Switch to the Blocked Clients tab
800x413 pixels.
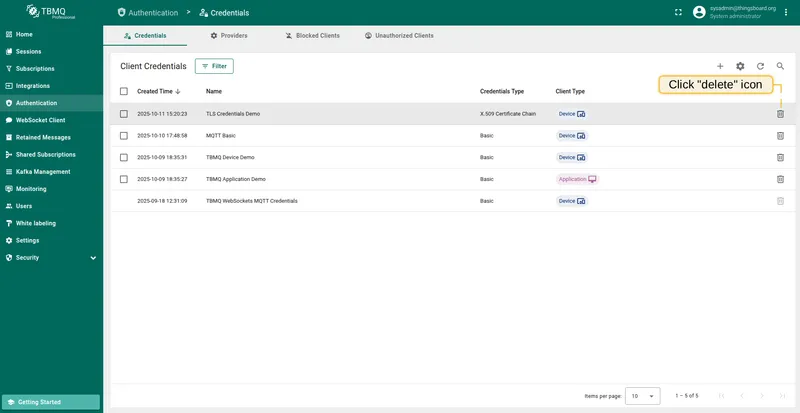click(x=312, y=36)
